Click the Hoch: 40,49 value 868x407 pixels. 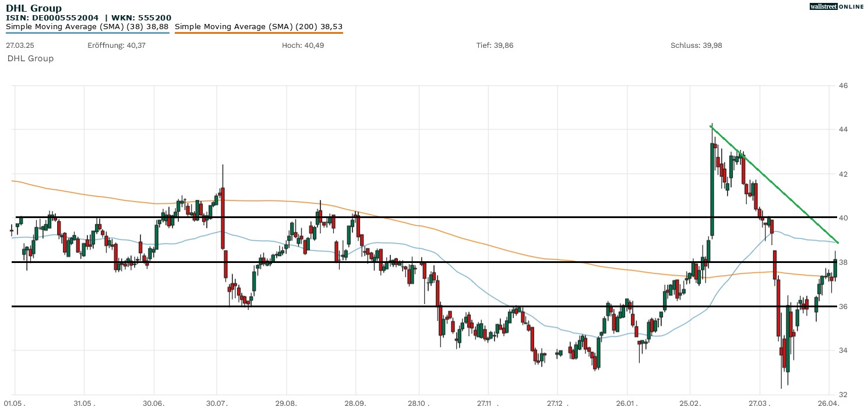[x=303, y=45]
